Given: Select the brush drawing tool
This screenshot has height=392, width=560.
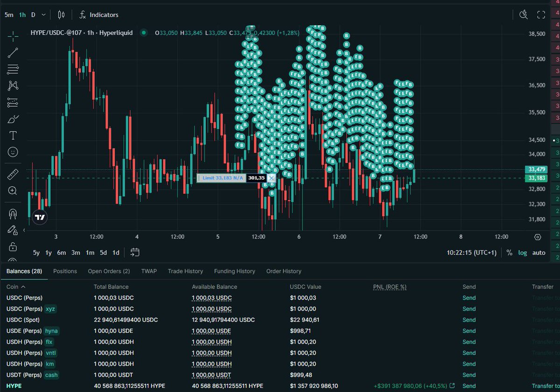Looking at the screenshot, I should [13, 119].
